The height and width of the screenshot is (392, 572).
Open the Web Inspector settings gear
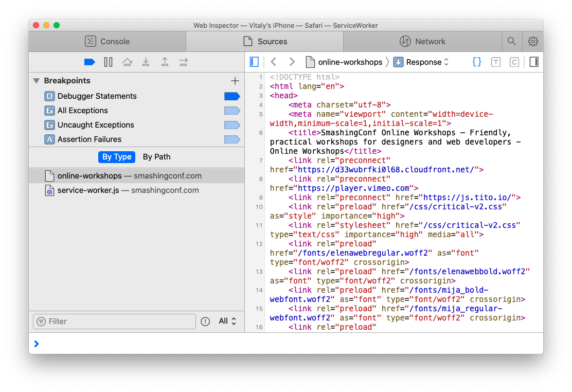tap(533, 41)
